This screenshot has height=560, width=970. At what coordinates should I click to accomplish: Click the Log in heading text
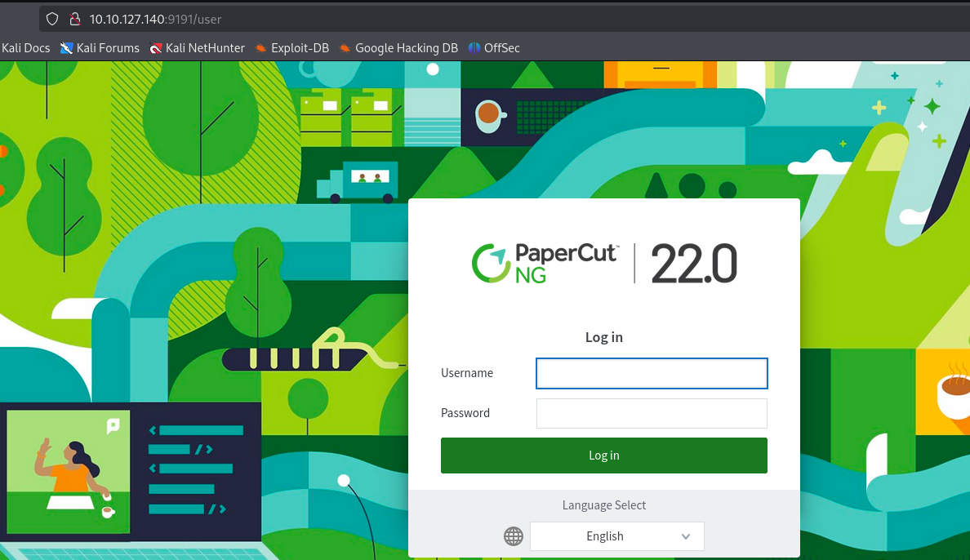(603, 337)
